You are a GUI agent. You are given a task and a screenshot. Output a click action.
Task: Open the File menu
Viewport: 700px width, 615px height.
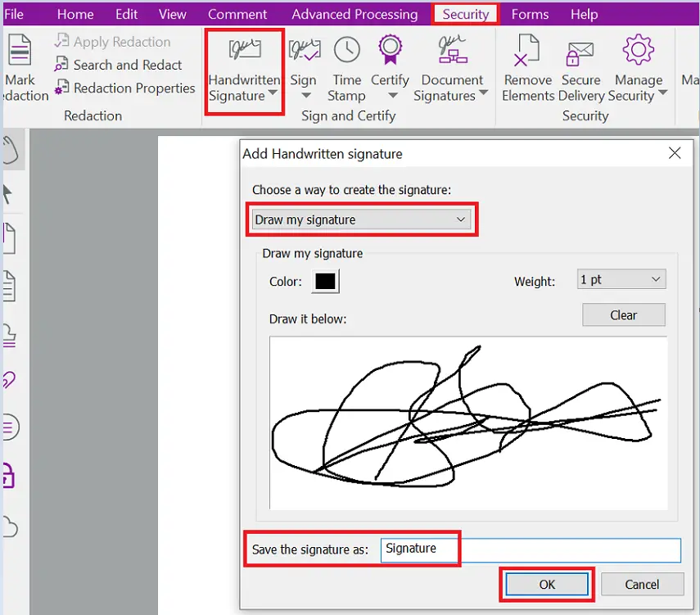click(x=13, y=14)
